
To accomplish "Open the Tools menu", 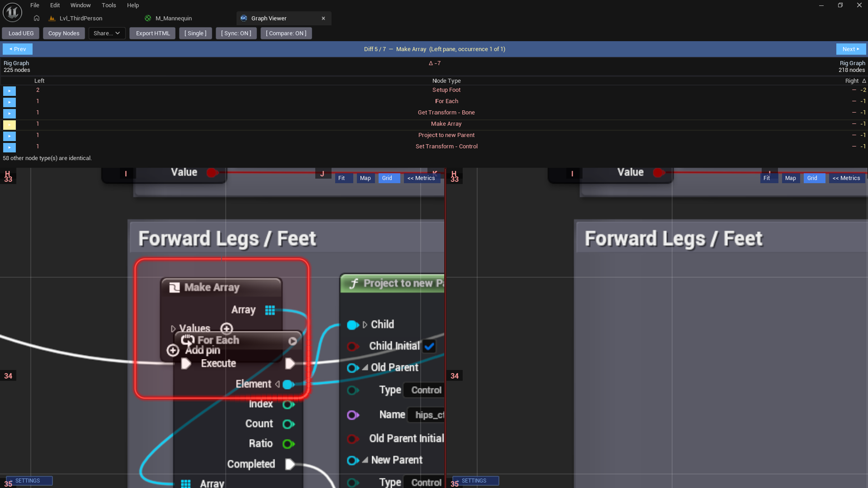I will coord(109,5).
